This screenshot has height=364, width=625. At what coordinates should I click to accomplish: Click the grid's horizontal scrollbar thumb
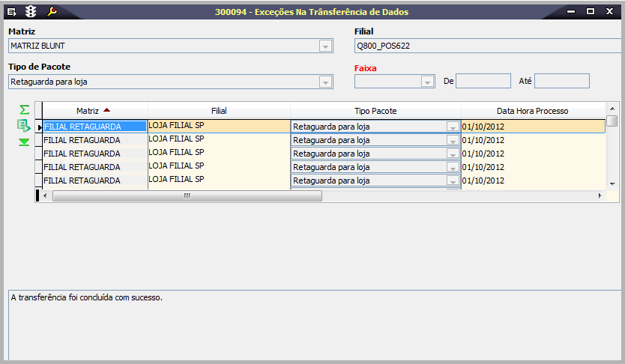coord(187,195)
